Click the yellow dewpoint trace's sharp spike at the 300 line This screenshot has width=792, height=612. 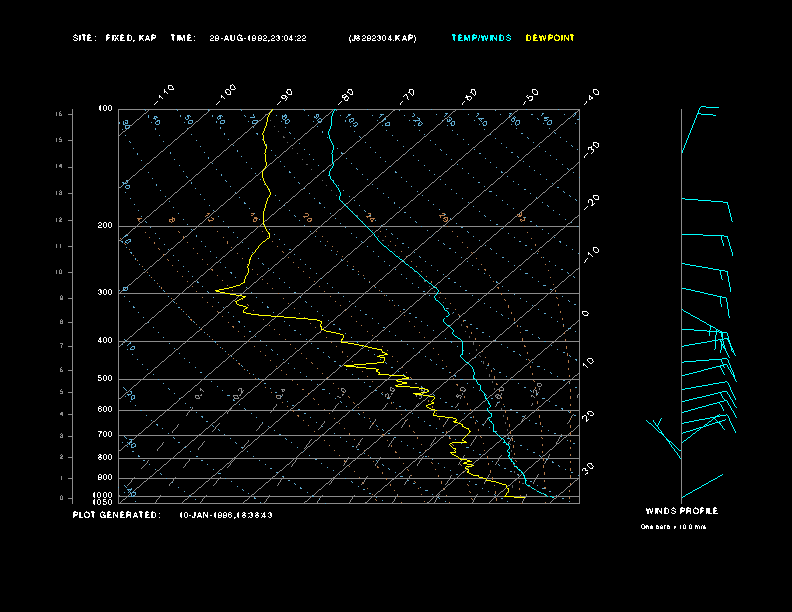[x=217, y=291]
